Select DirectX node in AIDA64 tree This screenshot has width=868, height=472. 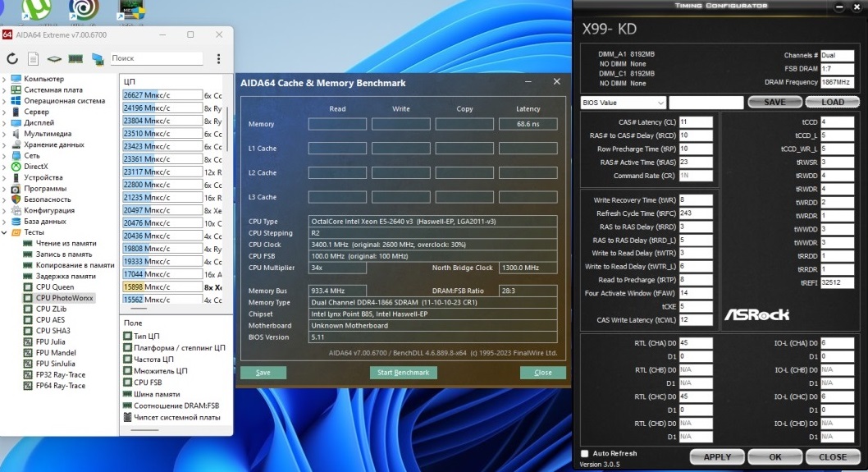point(35,166)
